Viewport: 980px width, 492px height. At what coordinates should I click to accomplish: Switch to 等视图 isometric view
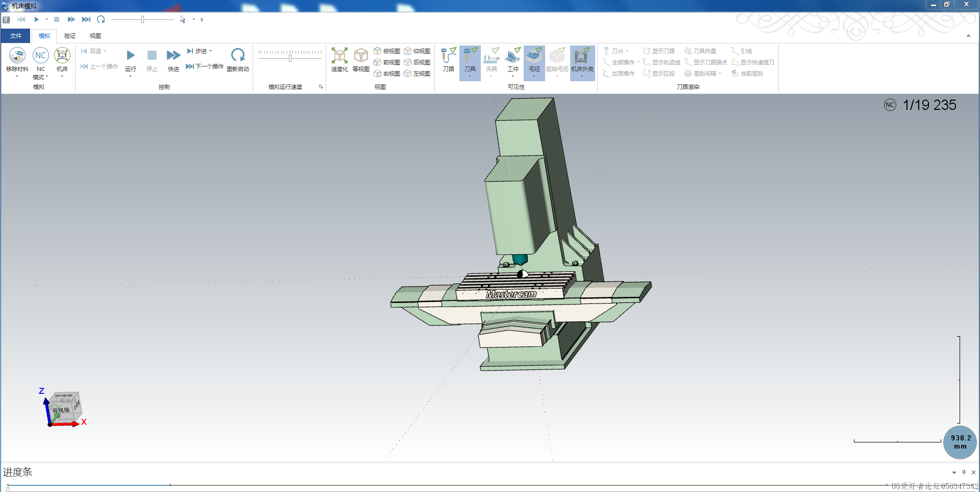click(x=361, y=60)
